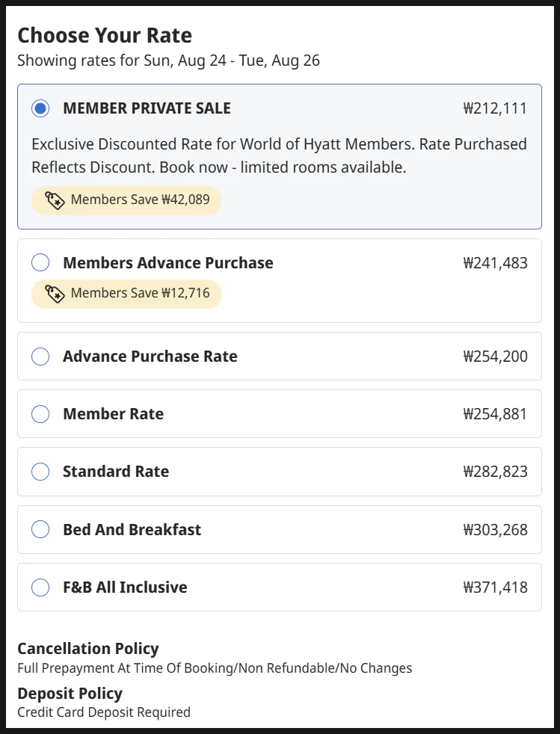This screenshot has height=734, width=560.
Task: Select the Standard Rate radio button
Action: pos(40,472)
